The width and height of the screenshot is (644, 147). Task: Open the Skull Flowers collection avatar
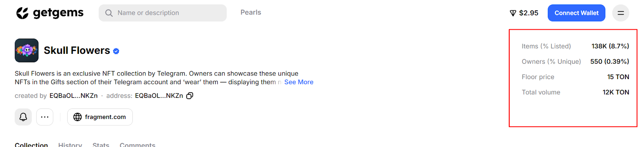[x=27, y=50]
